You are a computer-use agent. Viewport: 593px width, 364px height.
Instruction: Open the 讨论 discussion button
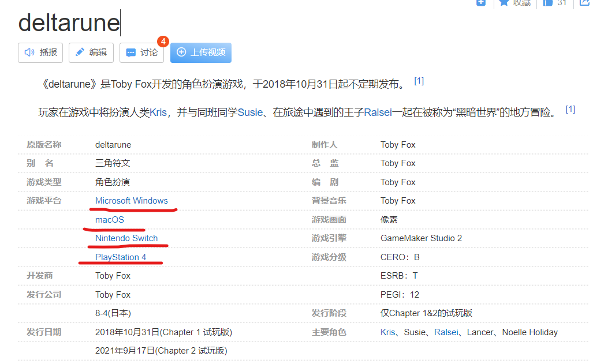pos(142,52)
